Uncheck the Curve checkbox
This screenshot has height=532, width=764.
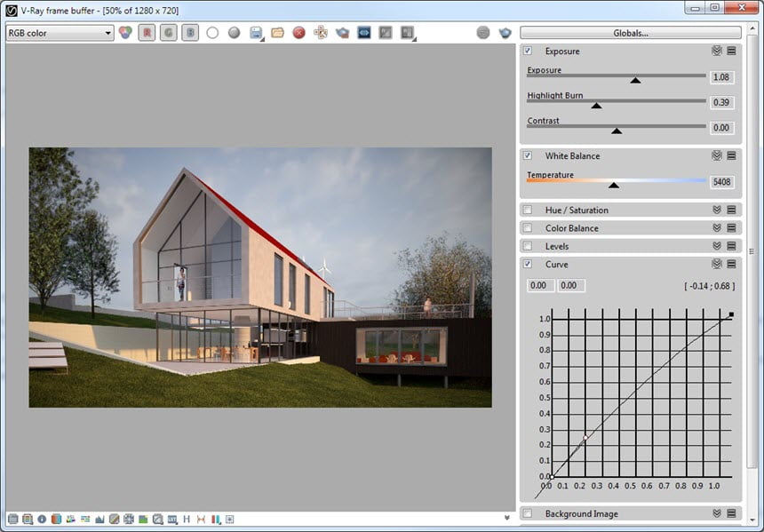(528, 264)
